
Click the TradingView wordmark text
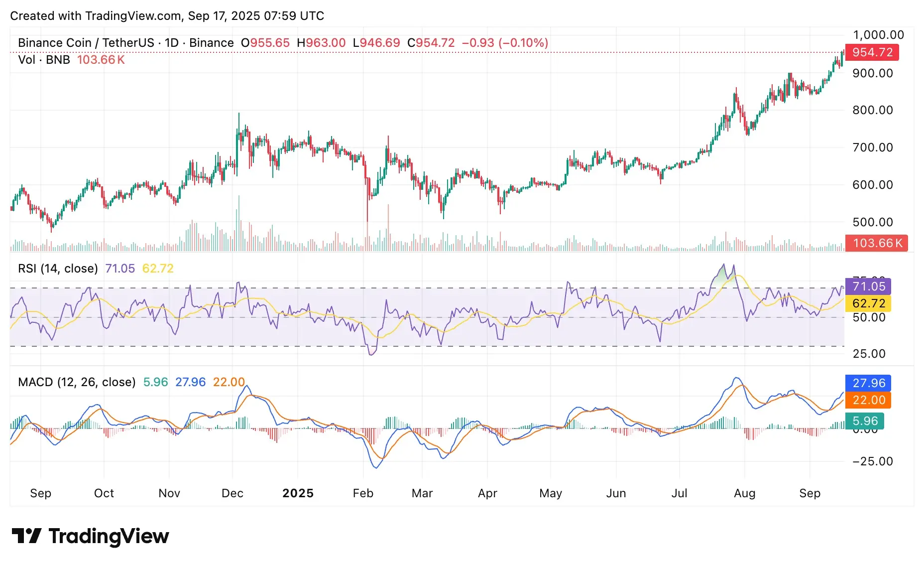109,536
